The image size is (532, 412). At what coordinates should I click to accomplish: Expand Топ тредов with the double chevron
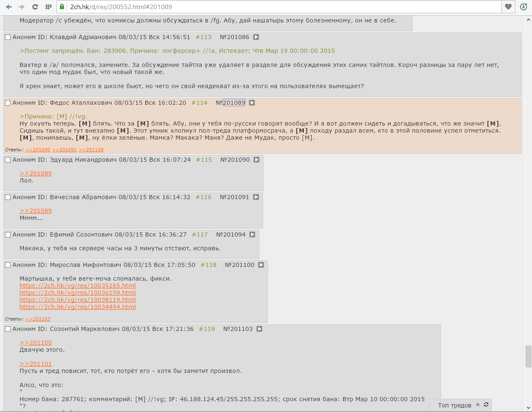[478, 405]
